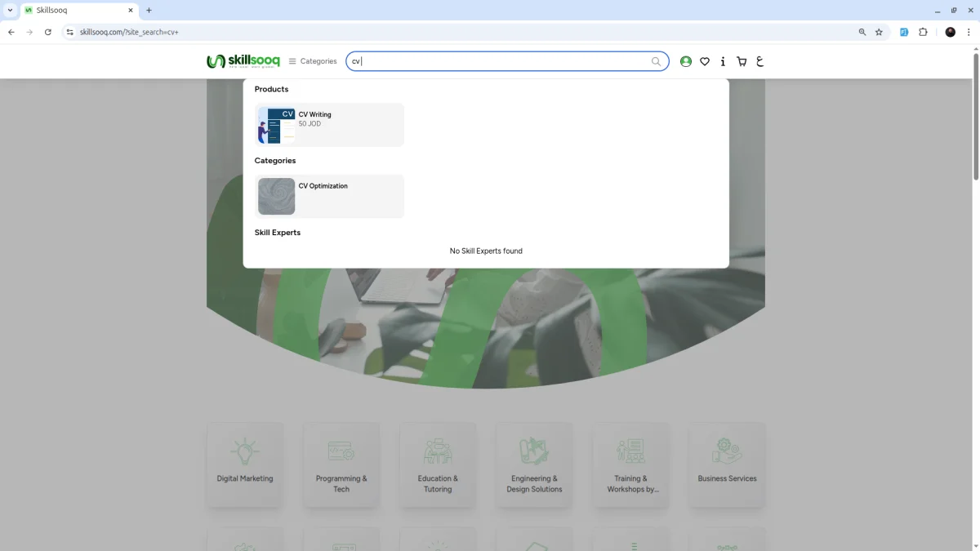Bookmark this page with the star
980x551 pixels.
click(x=879, y=32)
